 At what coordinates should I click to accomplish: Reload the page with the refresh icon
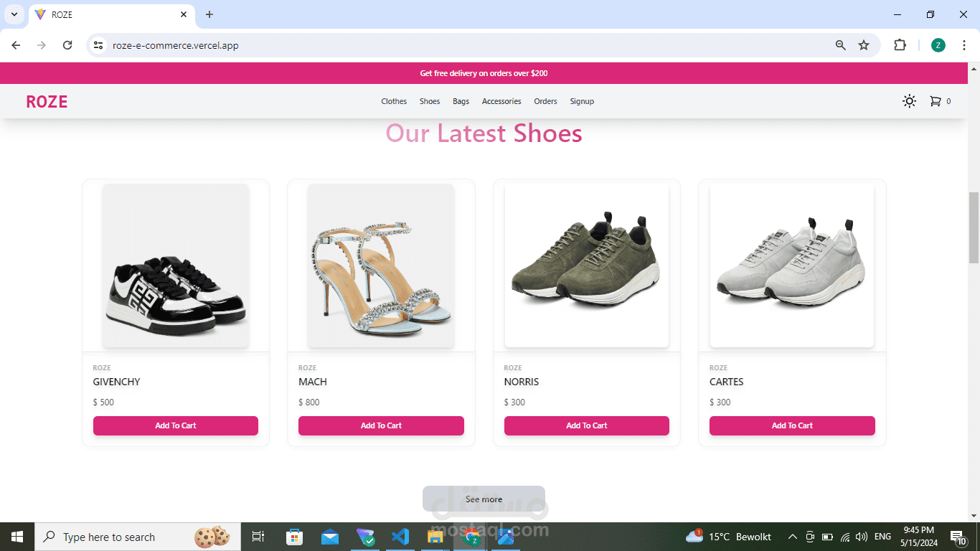(x=67, y=45)
